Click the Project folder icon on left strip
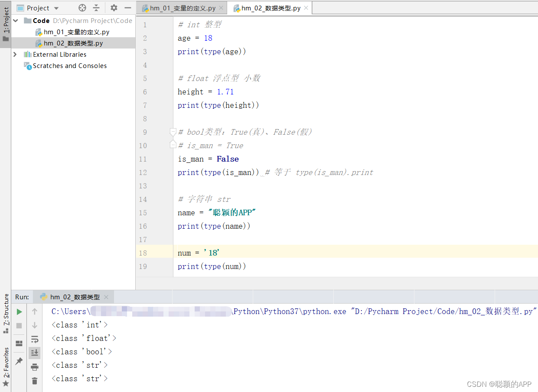This screenshot has height=392, width=538. click(6, 39)
